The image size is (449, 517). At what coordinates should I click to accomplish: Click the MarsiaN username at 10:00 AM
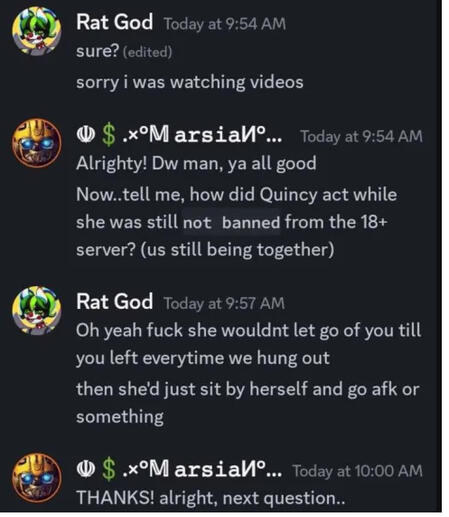point(179,469)
